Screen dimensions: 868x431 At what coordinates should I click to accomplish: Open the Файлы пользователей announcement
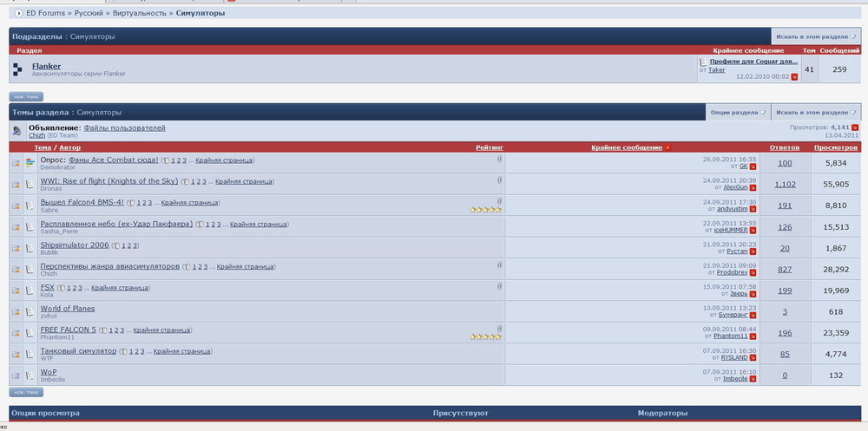[124, 127]
